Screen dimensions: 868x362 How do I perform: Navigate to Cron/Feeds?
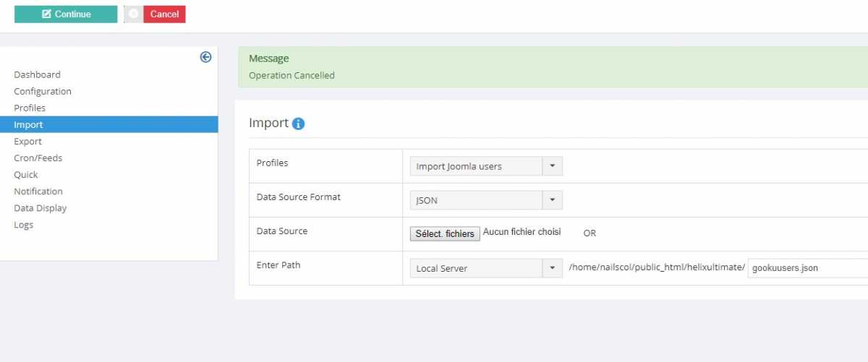[38, 158]
